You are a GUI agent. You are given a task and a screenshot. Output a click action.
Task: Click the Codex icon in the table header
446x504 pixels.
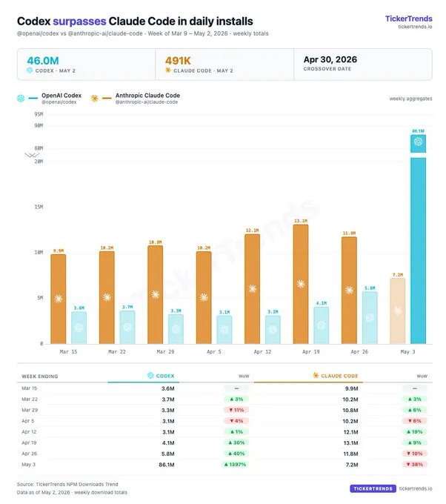pos(150,375)
